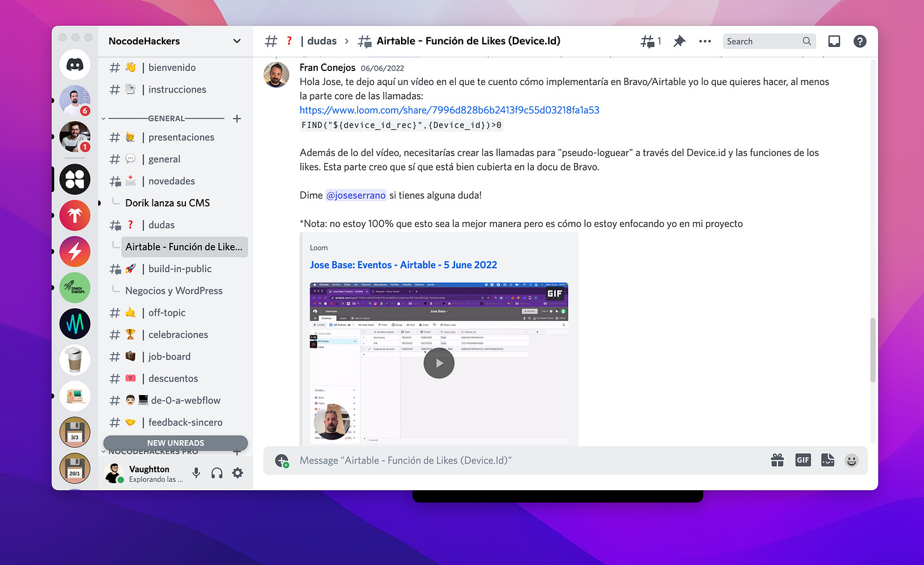Open the sticker picker icon
The width and height of the screenshot is (924, 565).
pos(828,460)
